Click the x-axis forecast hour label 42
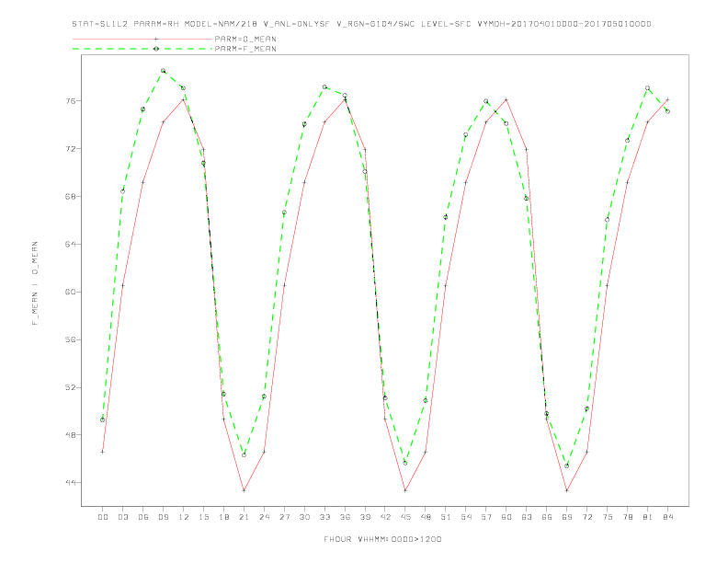 385,517
